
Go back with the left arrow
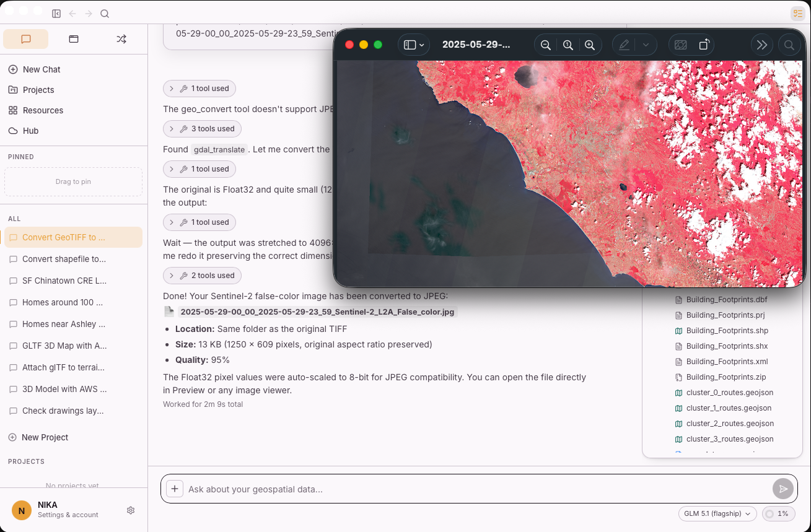(72, 14)
